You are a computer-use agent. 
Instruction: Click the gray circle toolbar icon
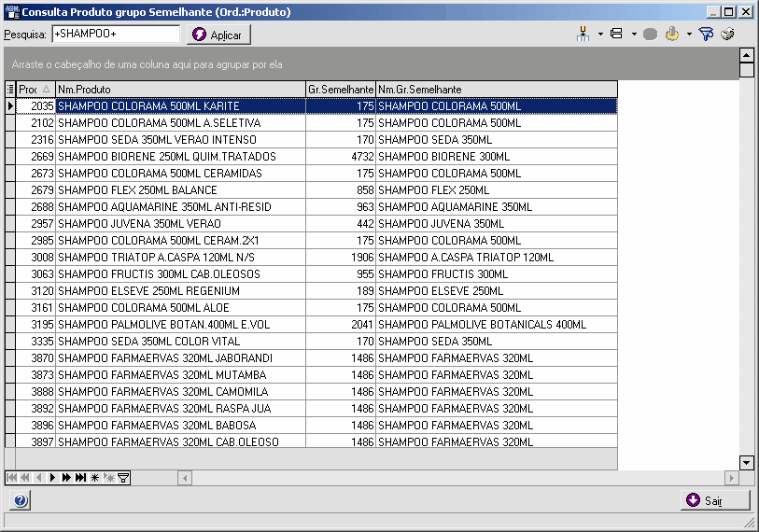[x=650, y=34]
